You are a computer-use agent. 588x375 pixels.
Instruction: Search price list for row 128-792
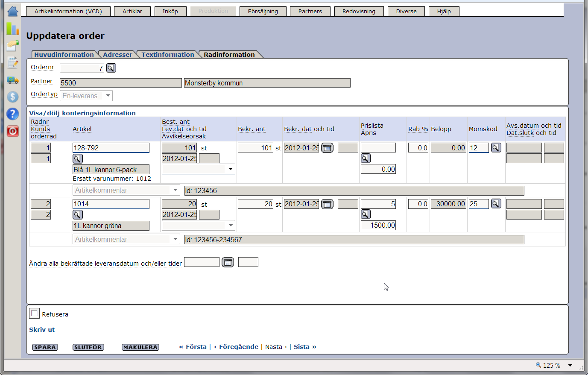click(366, 158)
